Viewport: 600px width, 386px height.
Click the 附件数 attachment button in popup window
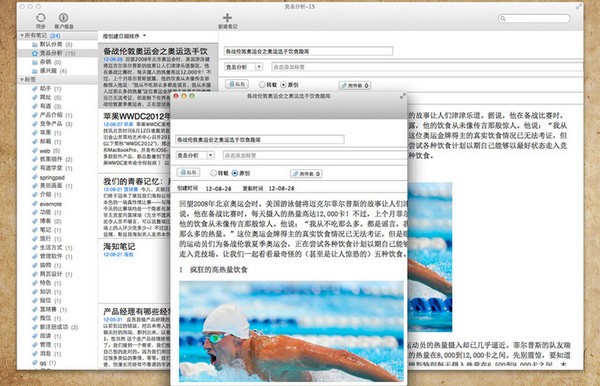pyautogui.click(x=306, y=174)
